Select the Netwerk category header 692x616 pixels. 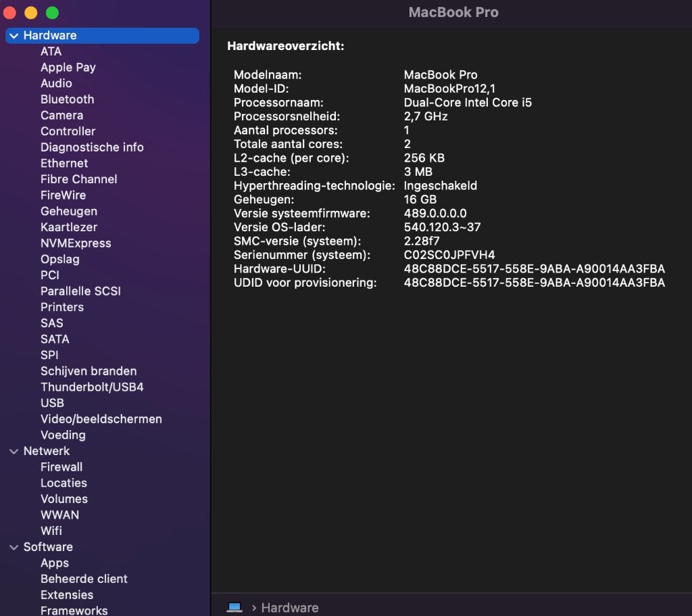(x=47, y=451)
